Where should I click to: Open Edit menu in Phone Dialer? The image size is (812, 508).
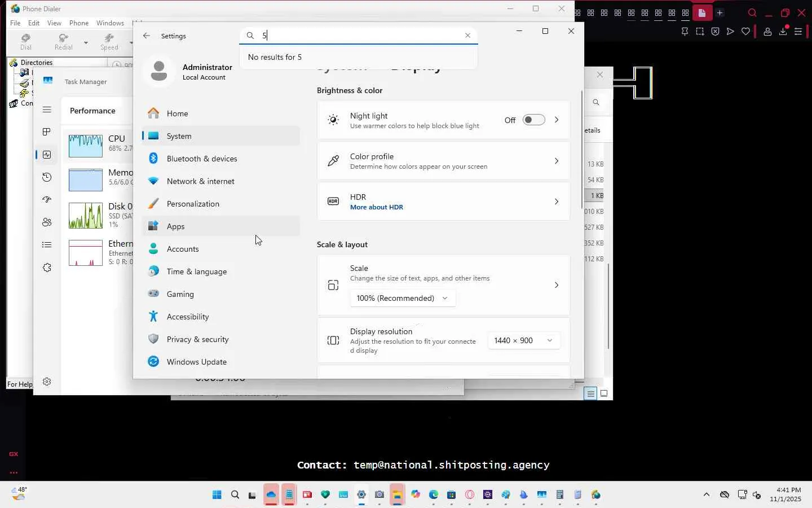point(34,23)
